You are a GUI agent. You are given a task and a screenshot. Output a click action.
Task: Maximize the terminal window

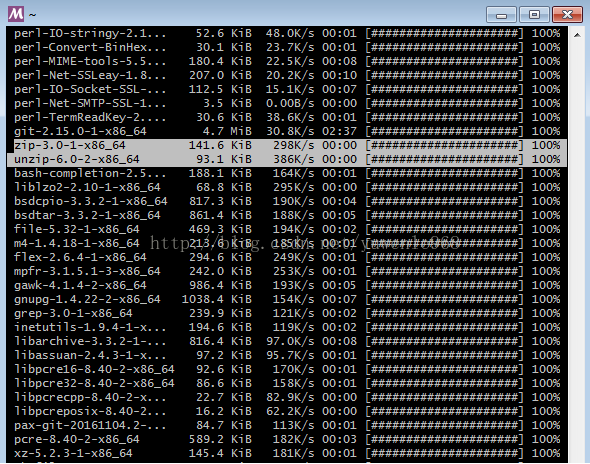534,15
